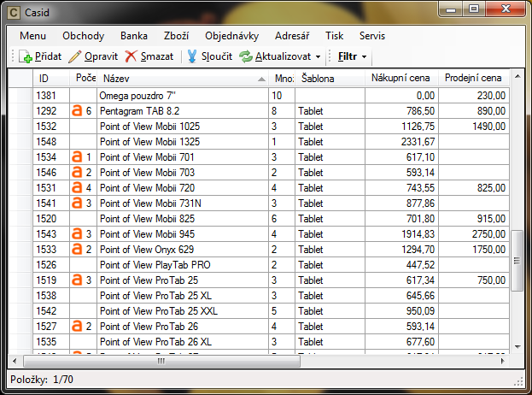This screenshot has height=395, width=532.
Task: Click the vertical scrollbar thumb
Action: (517, 261)
